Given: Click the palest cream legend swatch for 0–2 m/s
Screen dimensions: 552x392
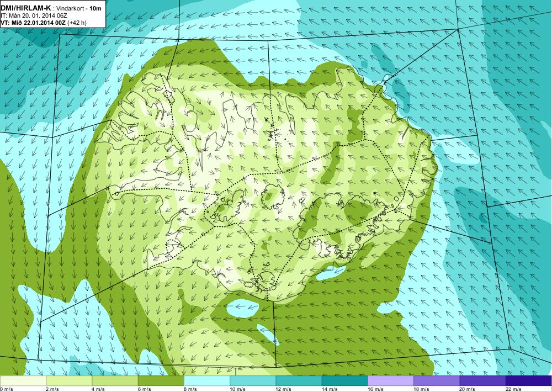Looking at the screenshot, I should click(23, 380).
